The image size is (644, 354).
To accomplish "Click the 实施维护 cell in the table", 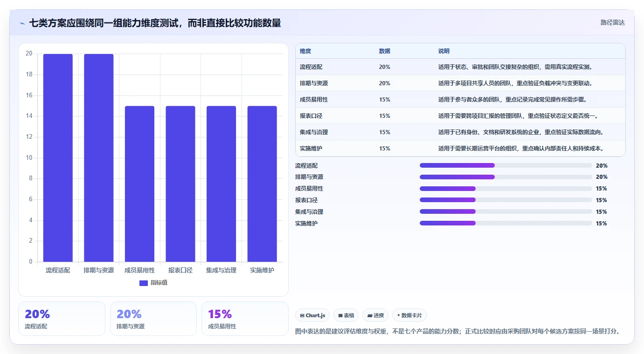I will (311, 149).
